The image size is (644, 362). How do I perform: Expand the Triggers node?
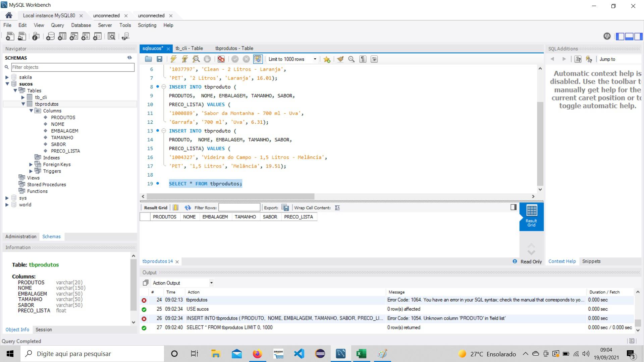(31, 171)
